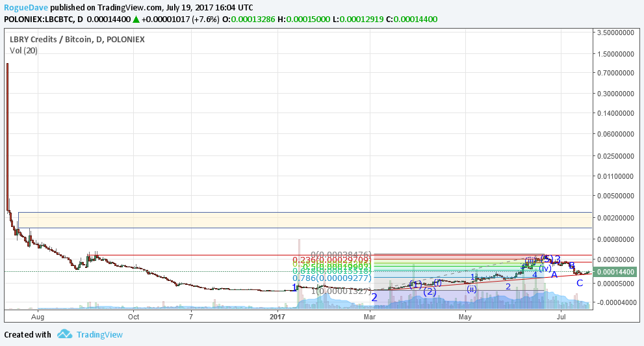Screen dimensions: 644x346
Task: Click the wave label A on the chart
Action: 554,274
